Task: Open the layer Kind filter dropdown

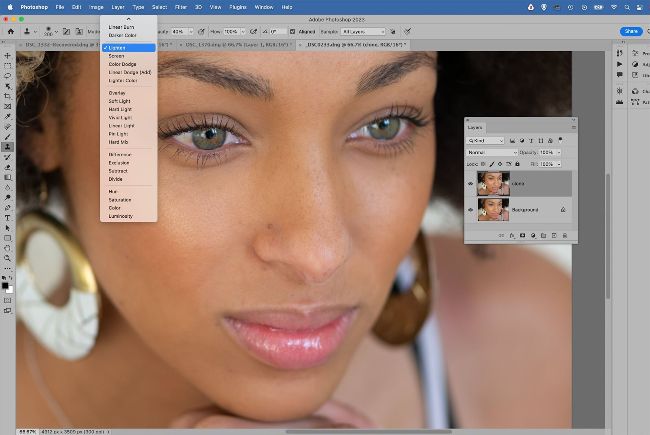Action: point(486,141)
